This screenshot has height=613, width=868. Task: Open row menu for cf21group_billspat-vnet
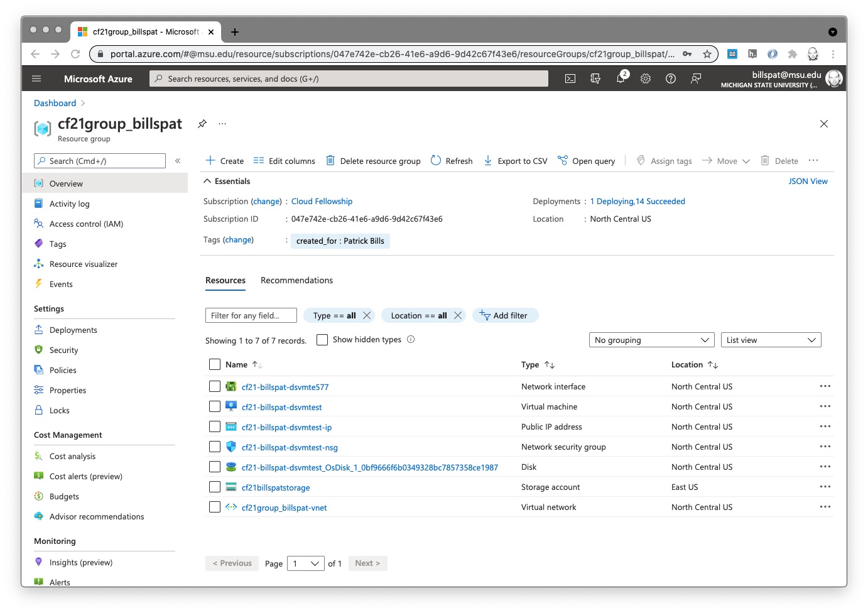pyautogui.click(x=825, y=507)
